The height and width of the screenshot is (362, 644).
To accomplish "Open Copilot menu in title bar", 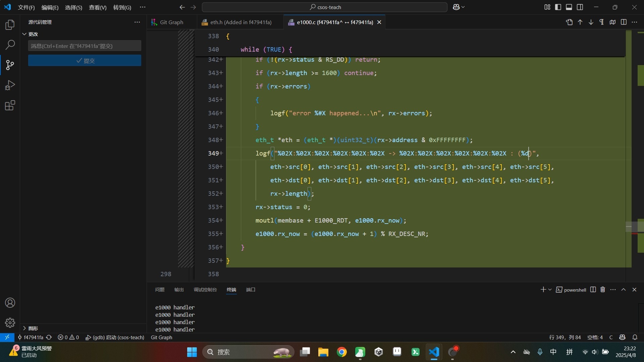I will point(459,7).
